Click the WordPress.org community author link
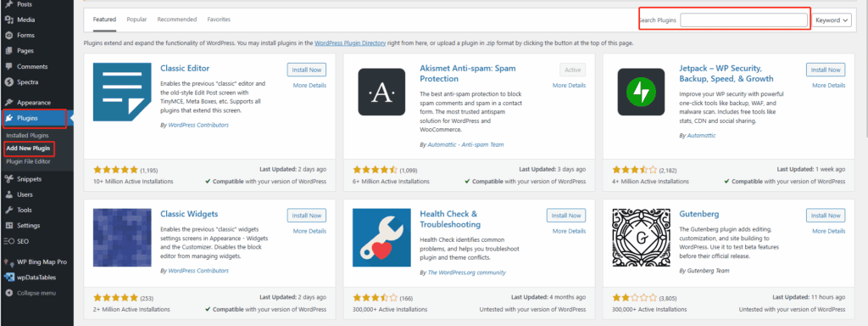Screen dimensions: 868x326 [467, 273]
